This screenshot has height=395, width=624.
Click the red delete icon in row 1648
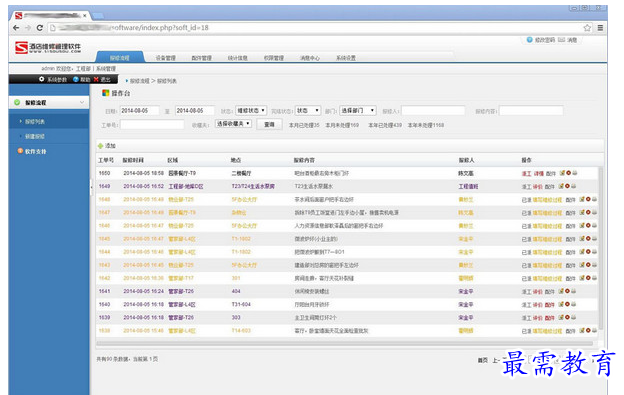[x=588, y=199]
